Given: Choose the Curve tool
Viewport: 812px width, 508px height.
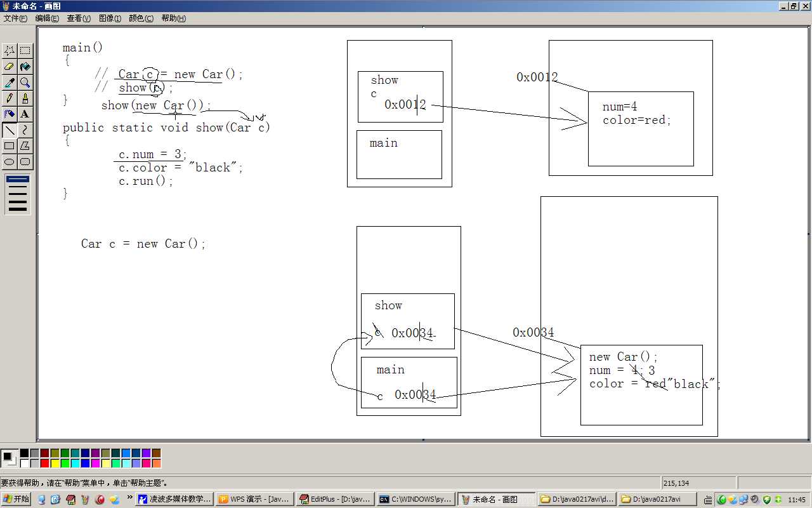Looking at the screenshot, I should pos(25,130).
